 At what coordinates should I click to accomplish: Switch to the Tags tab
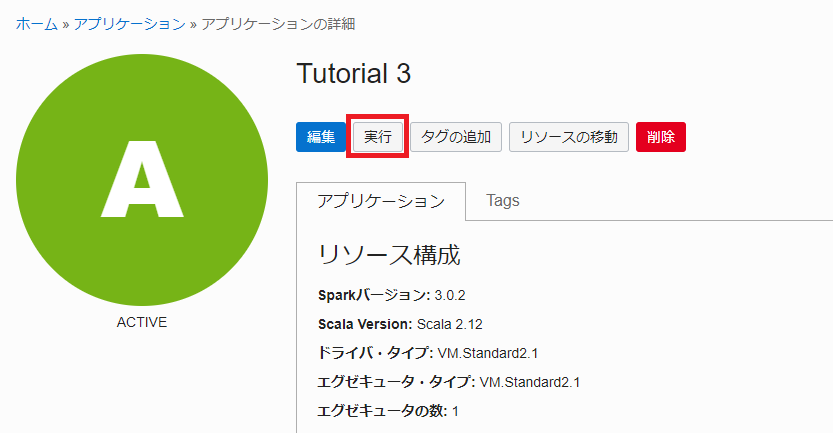tap(503, 201)
